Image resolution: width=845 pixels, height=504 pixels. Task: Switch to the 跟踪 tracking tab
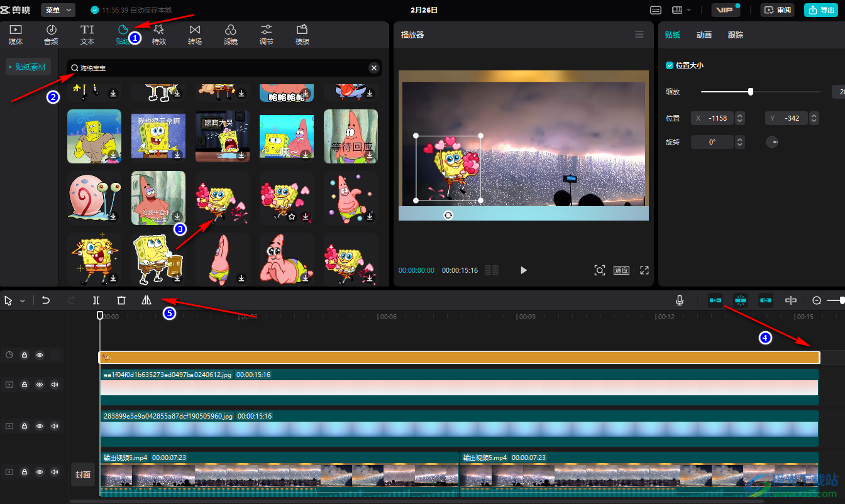point(736,35)
